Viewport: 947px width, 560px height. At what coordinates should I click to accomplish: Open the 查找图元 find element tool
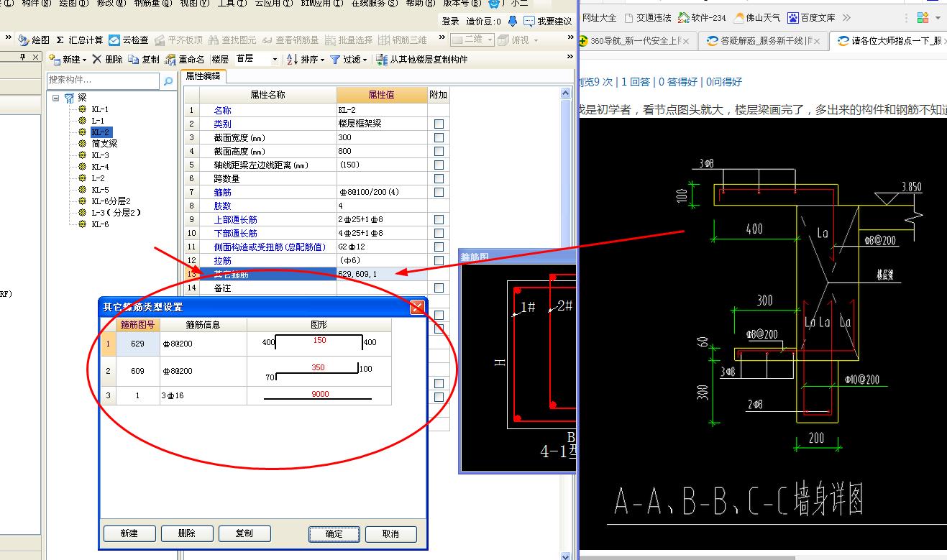click(x=232, y=40)
